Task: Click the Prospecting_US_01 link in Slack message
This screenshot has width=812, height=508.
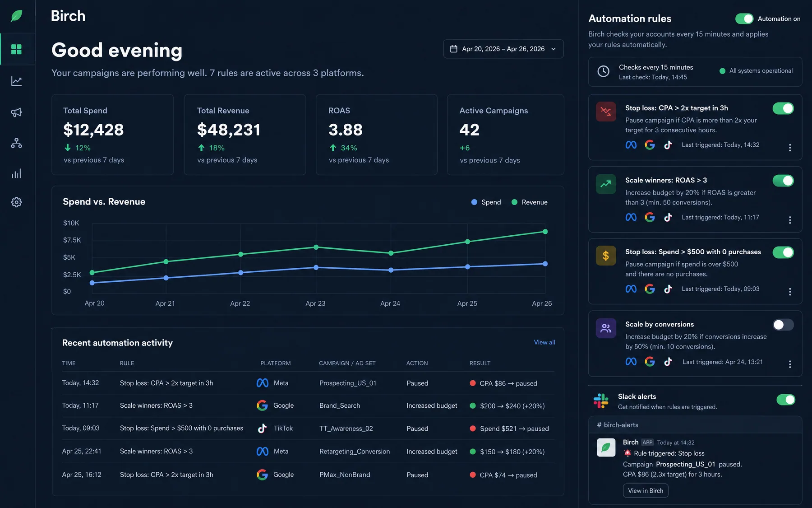Action: pyautogui.click(x=685, y=464)
